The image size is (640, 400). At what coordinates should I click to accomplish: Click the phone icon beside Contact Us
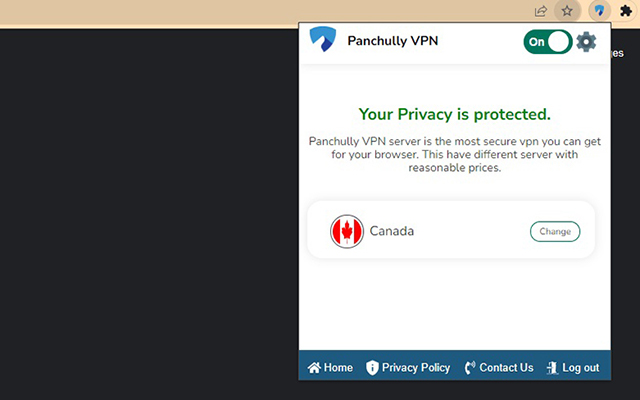point(470,368)
